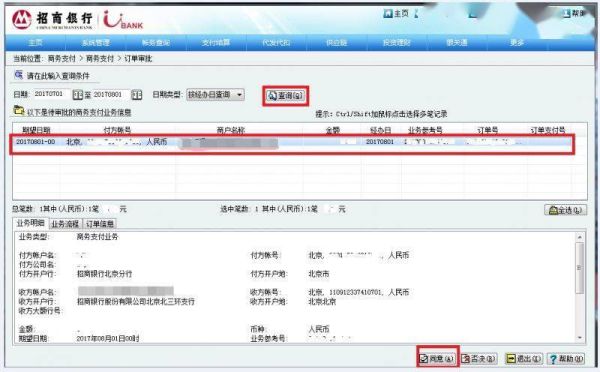Sort by the 期望日期 column header
Image resolution: width=600 pixels, height=372 pixels.
[x=36, y=130]
